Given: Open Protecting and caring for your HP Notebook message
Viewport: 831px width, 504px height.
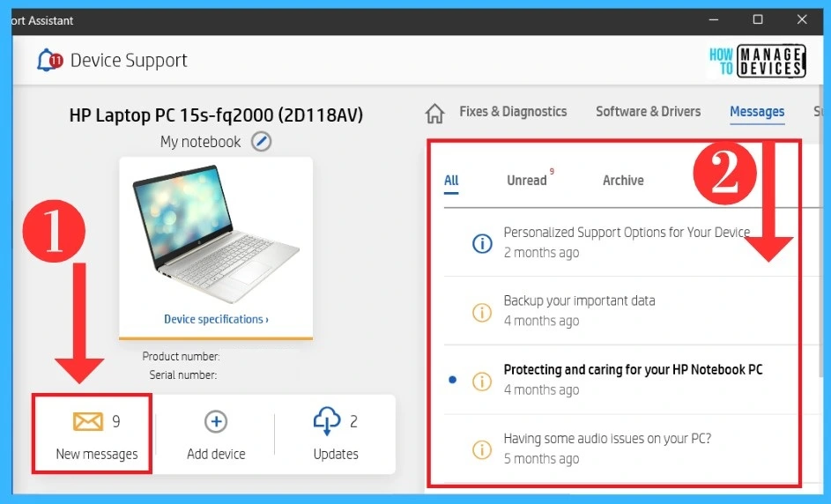Looking at the screenshot, I should [x=633, y=369].
